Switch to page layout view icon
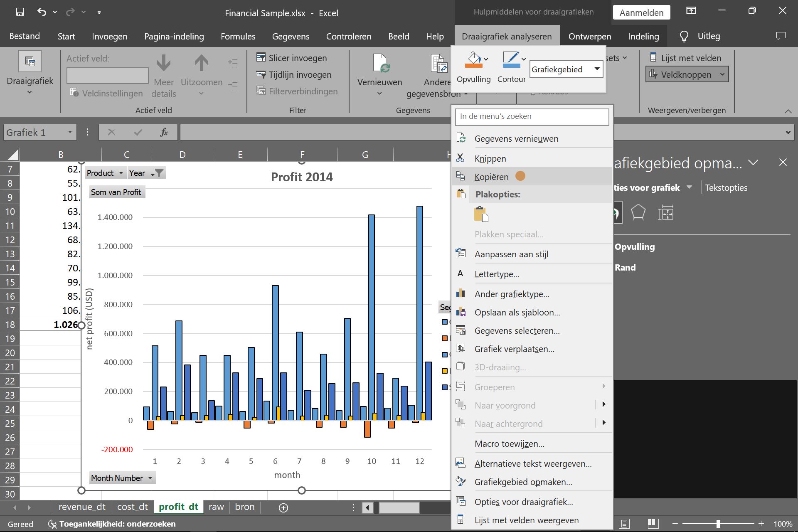Viewport: 798px width, 532px height. click(624, 524)
